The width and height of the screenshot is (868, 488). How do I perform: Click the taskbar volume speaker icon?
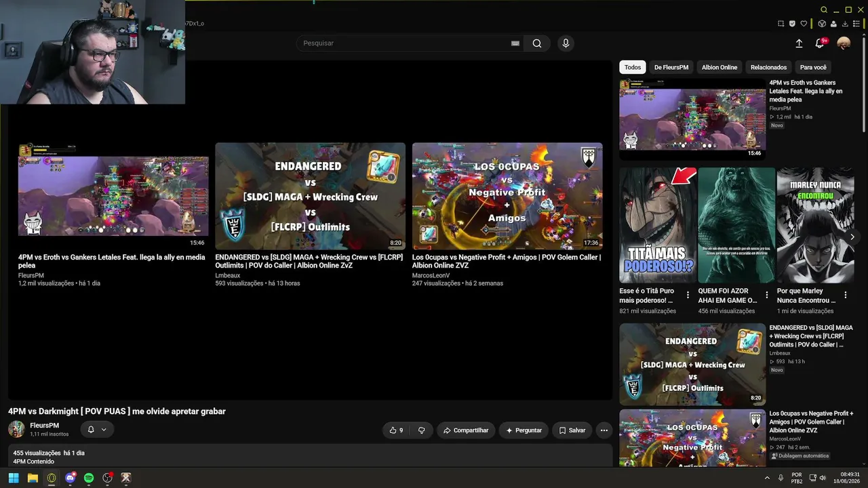(x=823, y=478)
